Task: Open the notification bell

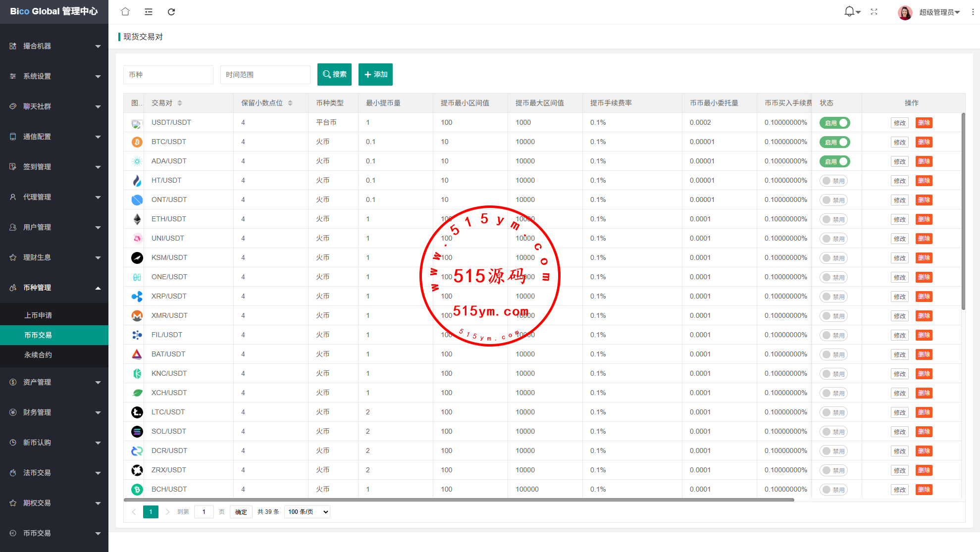Action: (850, 11)
